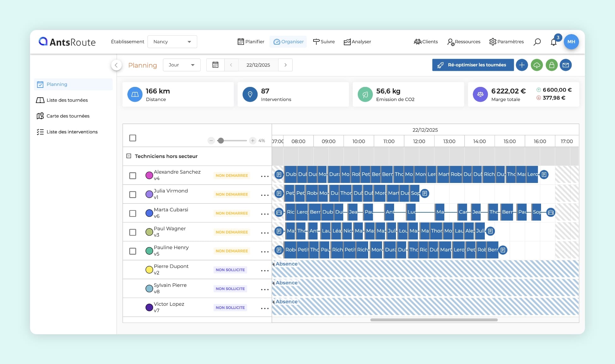Click the timeline zoom slider handle

click(221, 141)
